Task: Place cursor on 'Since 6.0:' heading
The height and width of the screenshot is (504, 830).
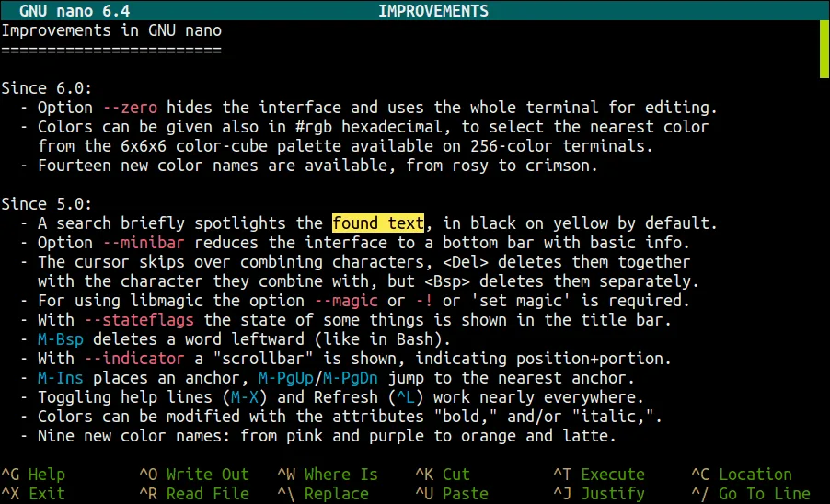Action: 47,87
